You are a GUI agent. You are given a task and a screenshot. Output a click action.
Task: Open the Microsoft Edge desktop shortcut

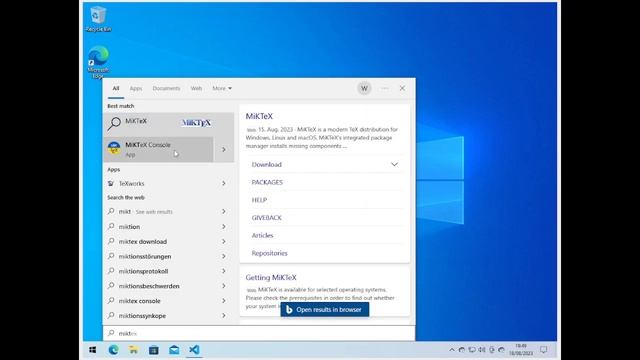point(98,62)
